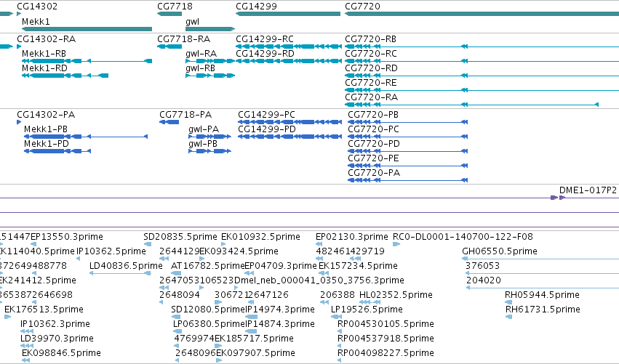Select the CG7720-RC transcript line

click(482, 61)
